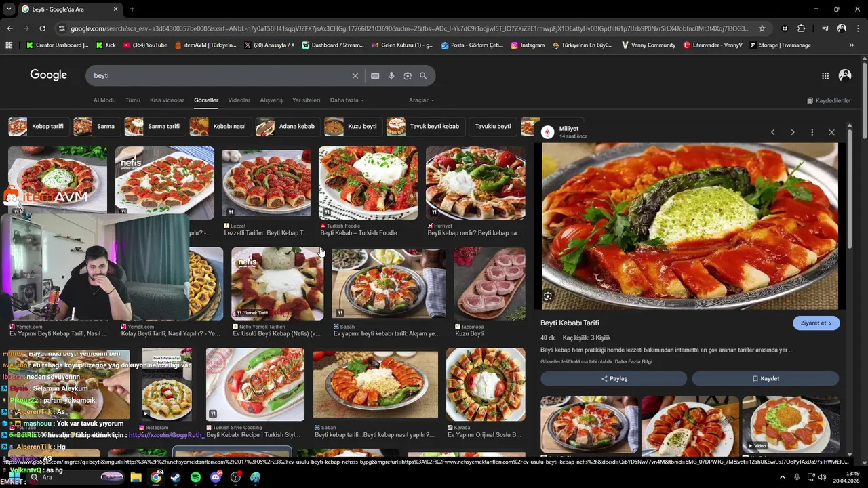Screen dimensions: 868x488
Task: Open Turkish Foodie Beyti Kebab thumbnail
Action: coord(368,183)
